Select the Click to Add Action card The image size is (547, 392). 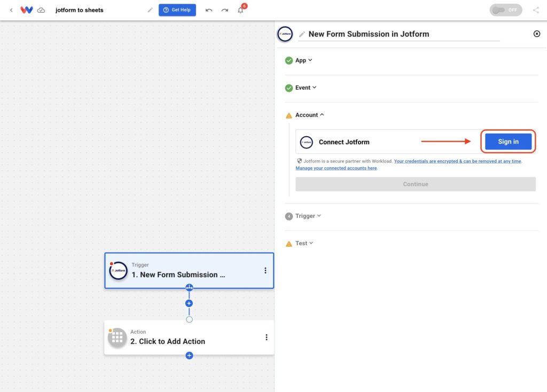pos(189,338)
